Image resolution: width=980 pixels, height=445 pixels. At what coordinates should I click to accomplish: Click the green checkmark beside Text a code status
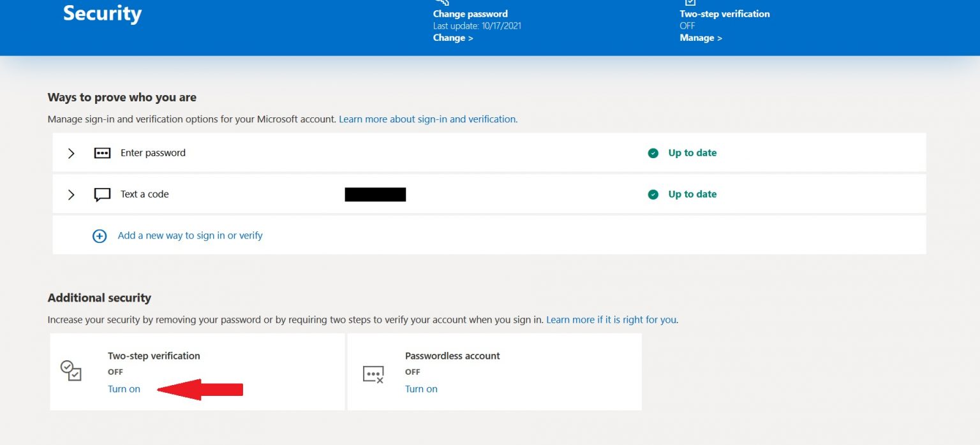[x=653, y=194]
